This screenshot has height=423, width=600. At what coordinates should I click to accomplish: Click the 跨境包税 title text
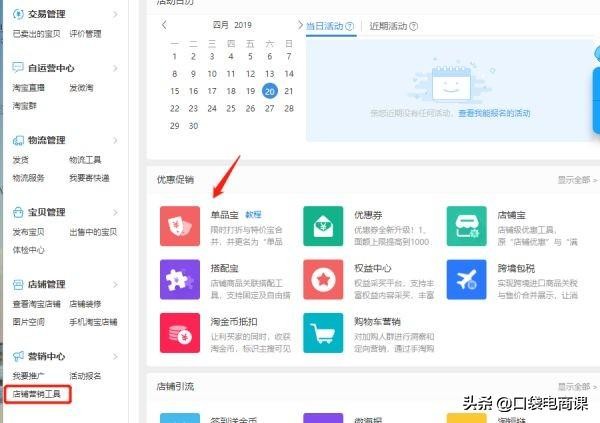(516, 268)
